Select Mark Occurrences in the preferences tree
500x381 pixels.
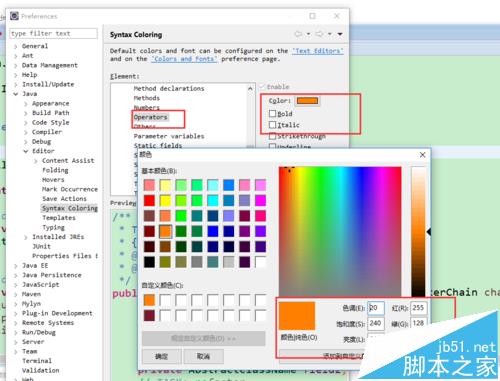(70, 189)
